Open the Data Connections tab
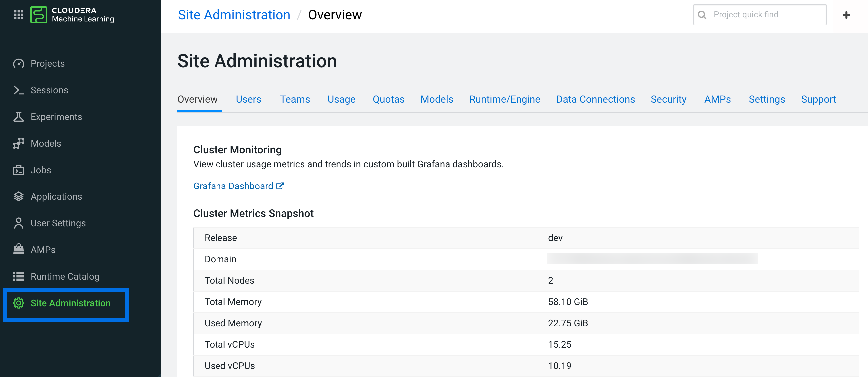868x377 pixels. (595, 99)
